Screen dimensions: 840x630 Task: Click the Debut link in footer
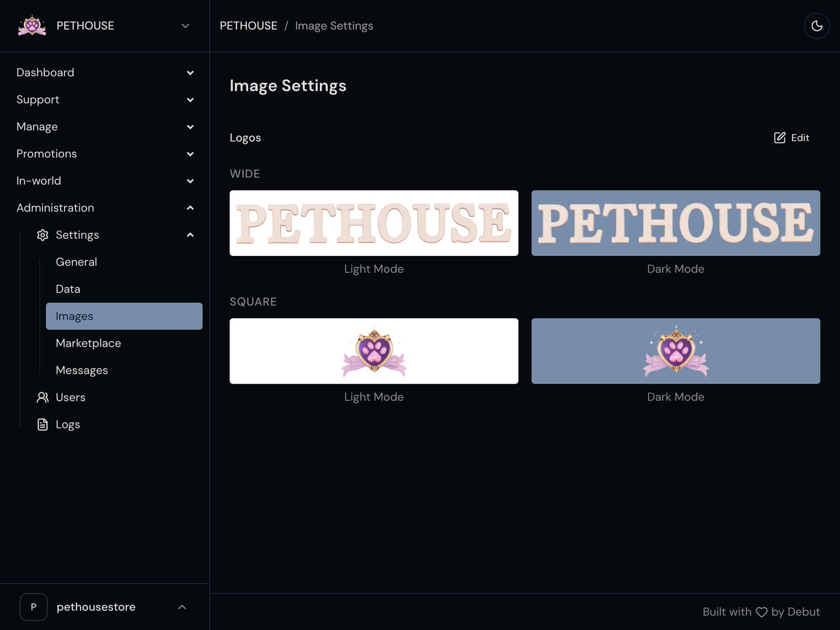click(804, 612)
